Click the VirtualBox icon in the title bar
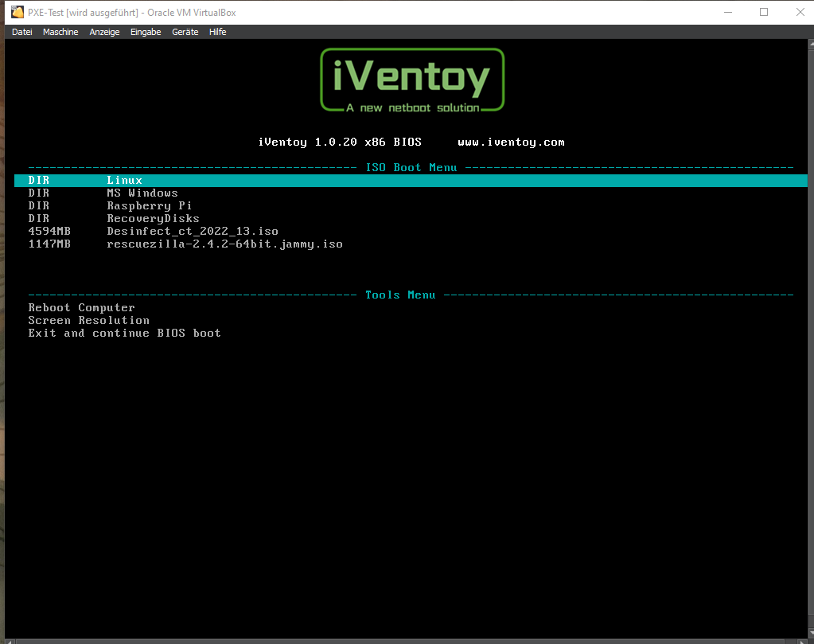 pos(18,12)
